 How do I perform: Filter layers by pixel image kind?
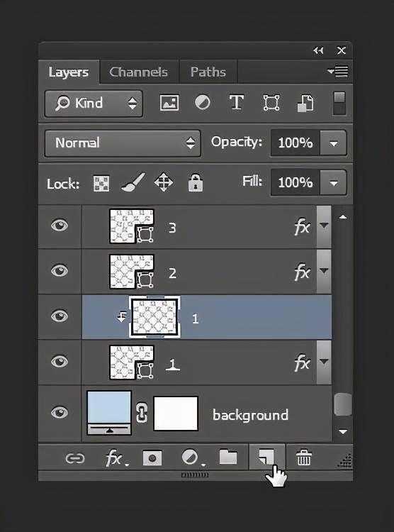[169, 102]
